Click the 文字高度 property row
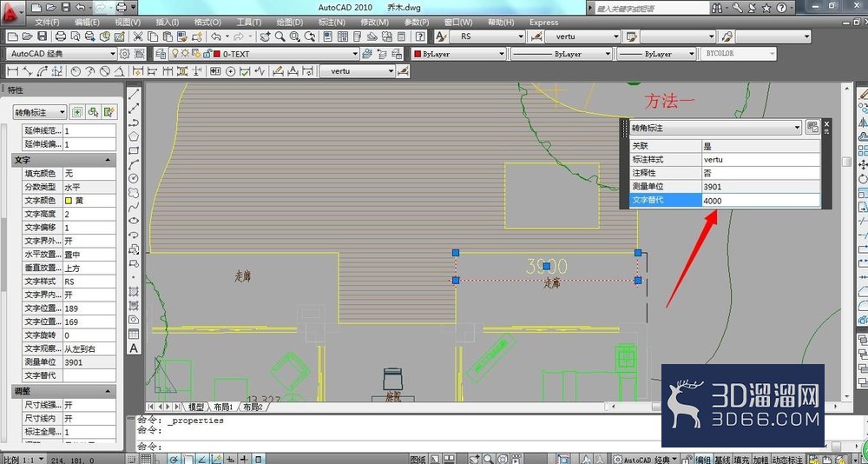868x464 pixels. pos(69,214)
